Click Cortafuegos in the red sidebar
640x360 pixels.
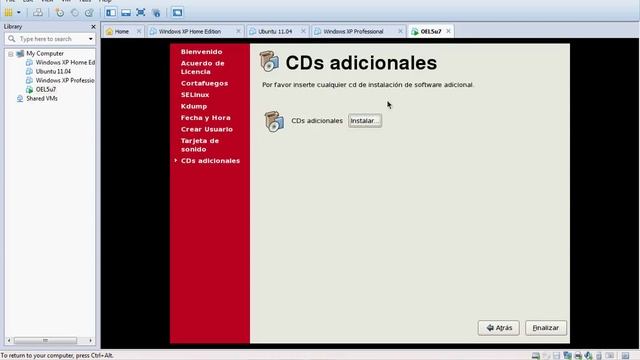204,83
